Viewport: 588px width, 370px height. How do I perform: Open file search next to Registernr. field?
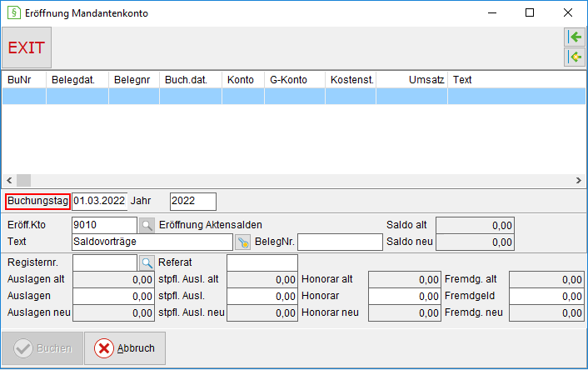(147, 263)
